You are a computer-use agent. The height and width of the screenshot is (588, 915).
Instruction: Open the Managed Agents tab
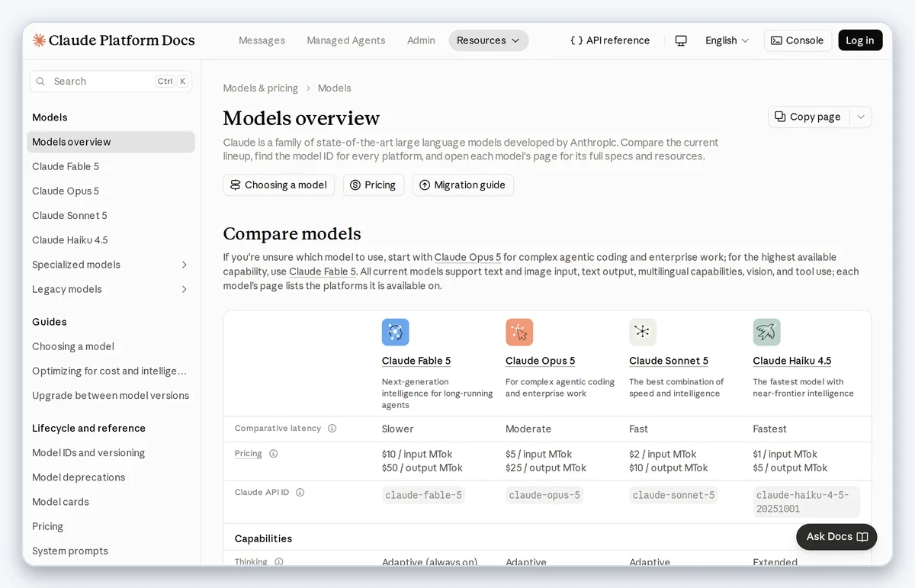click(346, 40)
